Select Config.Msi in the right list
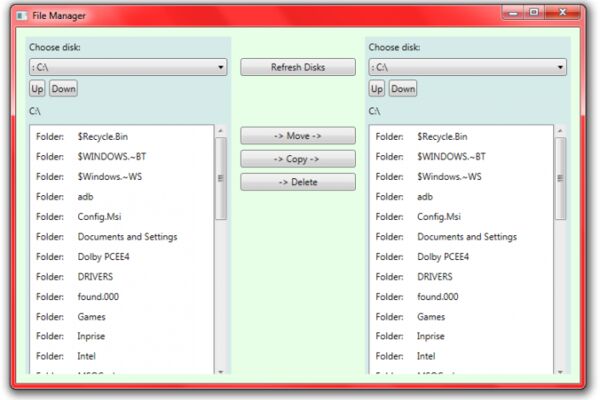The height and width of the screenshot is (400, 600). point(461,217)
